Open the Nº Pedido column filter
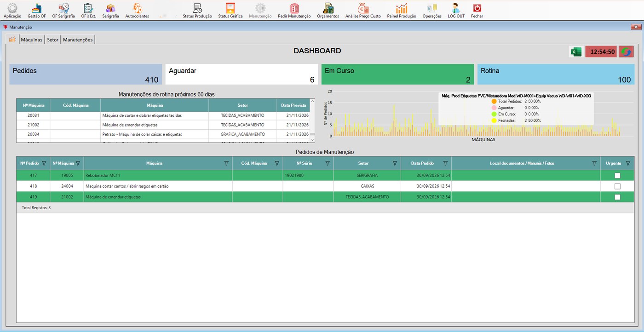This screenshot has width=644, height=332. point(44,163)
